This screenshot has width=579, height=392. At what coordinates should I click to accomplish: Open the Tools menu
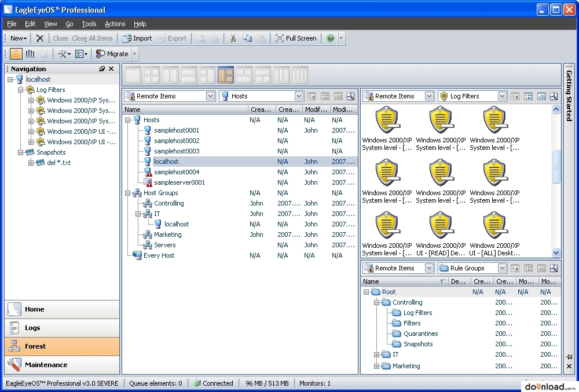89,24
